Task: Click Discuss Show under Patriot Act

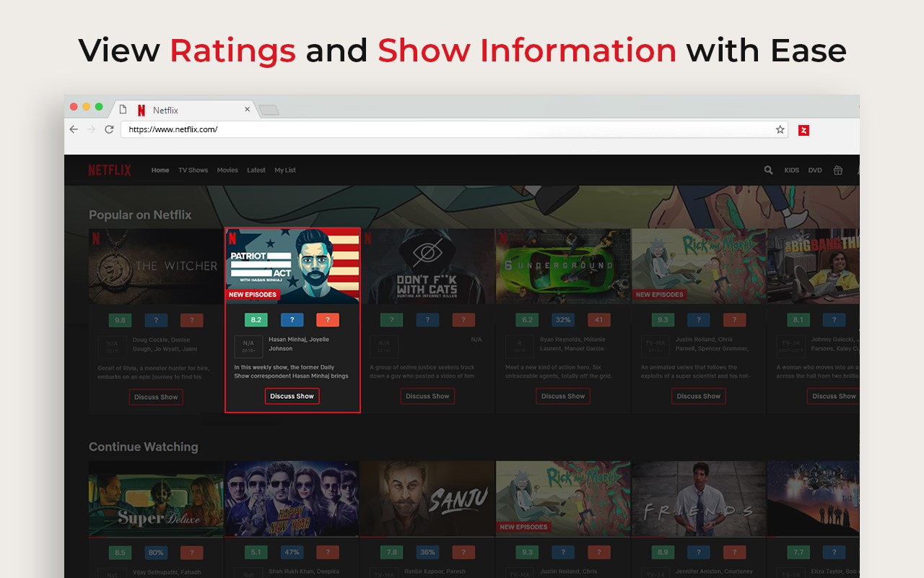Action: [x=292, y=396]
